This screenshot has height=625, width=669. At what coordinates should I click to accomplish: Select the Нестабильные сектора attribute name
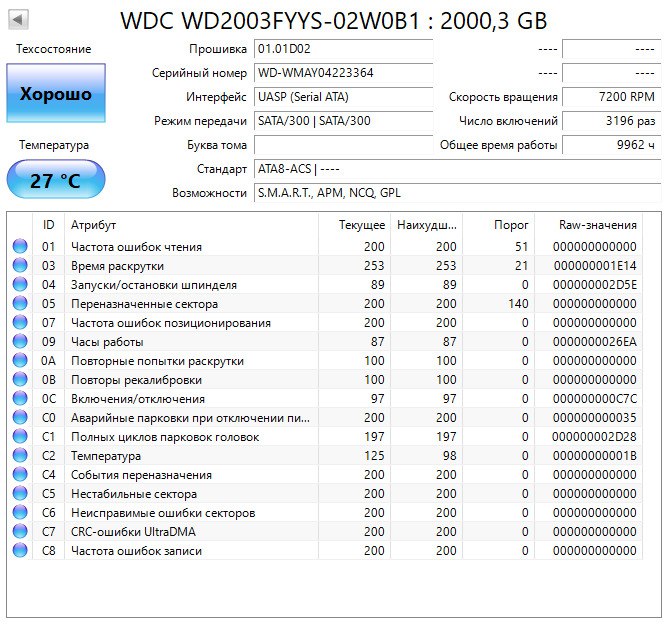(x=134, y=494)
